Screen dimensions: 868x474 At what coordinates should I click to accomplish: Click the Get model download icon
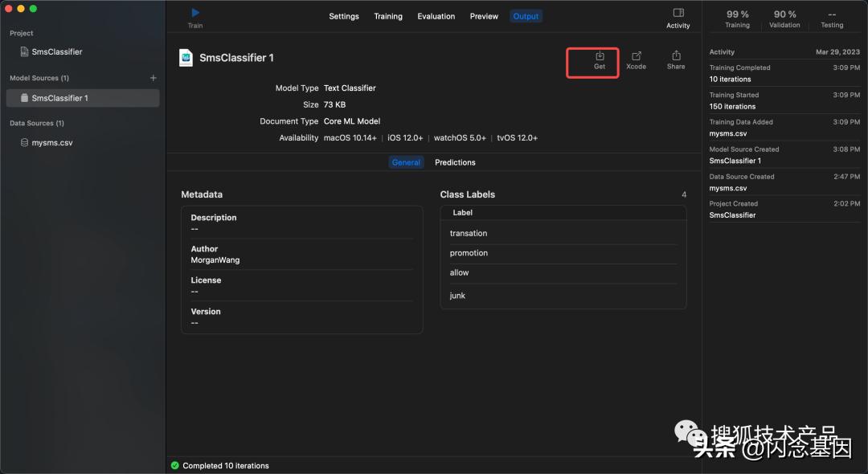pos(600,57)
